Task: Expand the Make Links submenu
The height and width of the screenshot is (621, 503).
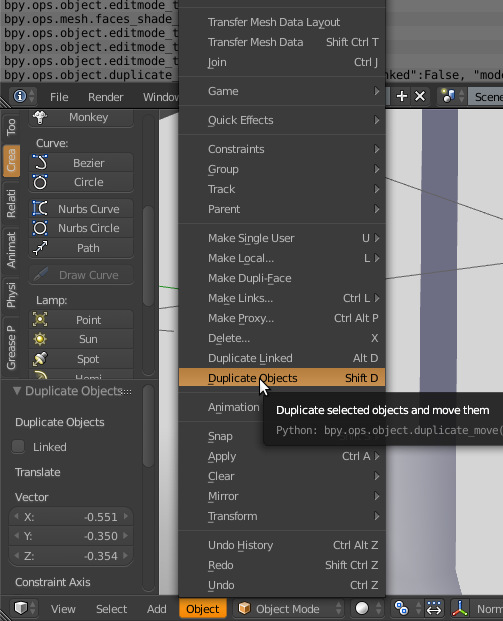Action: [x=282, y=298]
